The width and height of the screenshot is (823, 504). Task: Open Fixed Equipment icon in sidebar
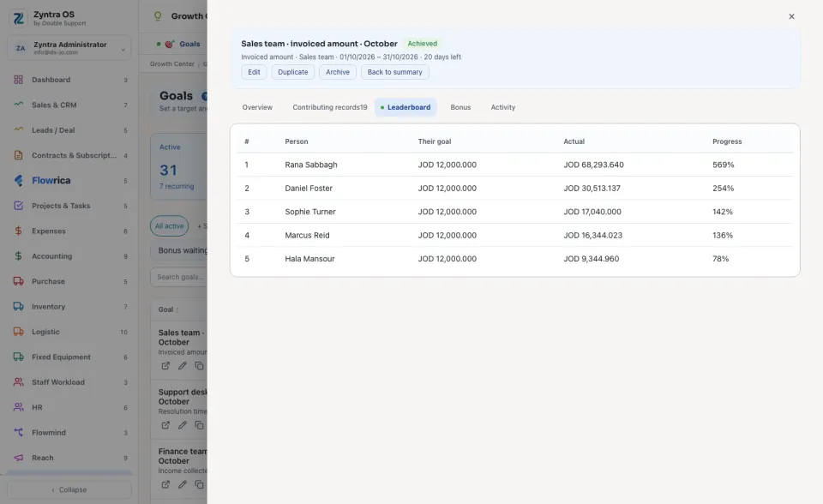point(18,357)
